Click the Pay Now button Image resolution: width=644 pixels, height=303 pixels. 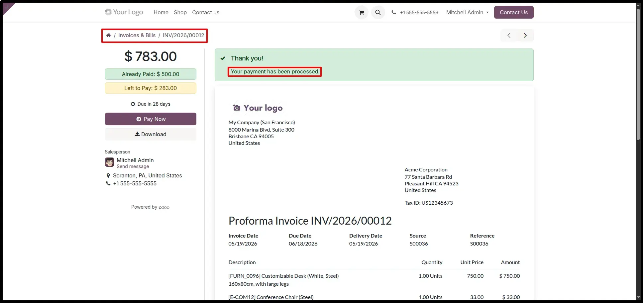pyautogui.click(x=151, y=119)
